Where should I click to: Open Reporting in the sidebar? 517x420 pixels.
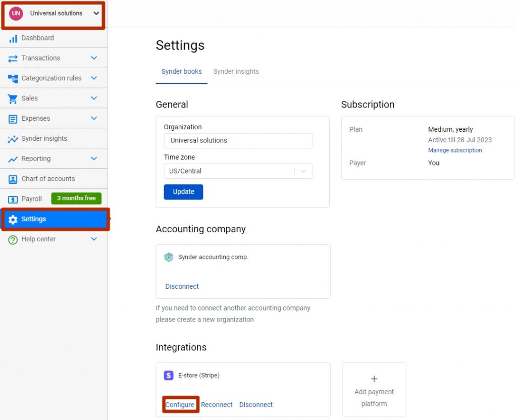point(54,159)
